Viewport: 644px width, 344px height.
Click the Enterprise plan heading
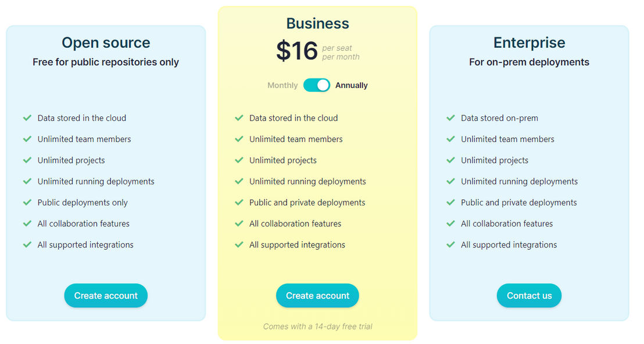tap(529, 43)
